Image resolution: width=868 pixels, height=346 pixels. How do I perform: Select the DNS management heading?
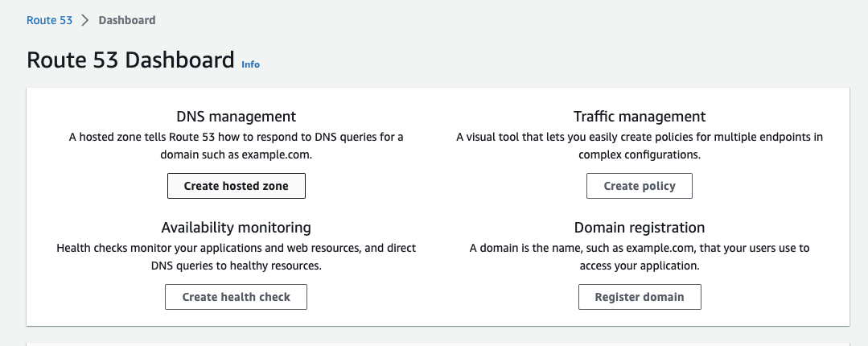[x=237, y=117]
